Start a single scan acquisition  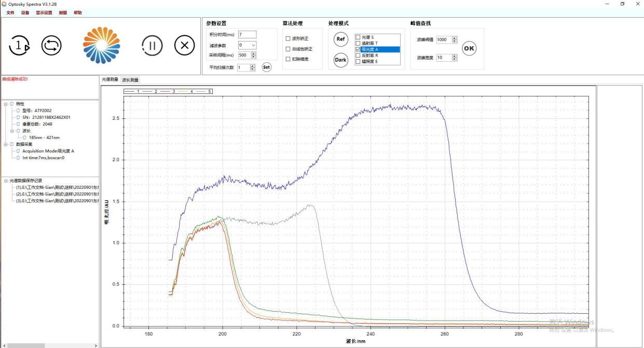pyautogui.click(x=19, y=46)
